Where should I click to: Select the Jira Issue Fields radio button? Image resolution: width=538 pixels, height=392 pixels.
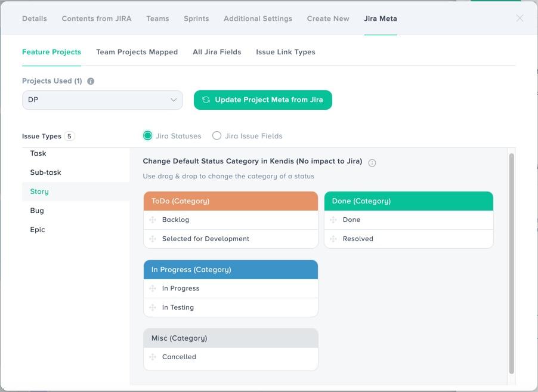[217, 136]
